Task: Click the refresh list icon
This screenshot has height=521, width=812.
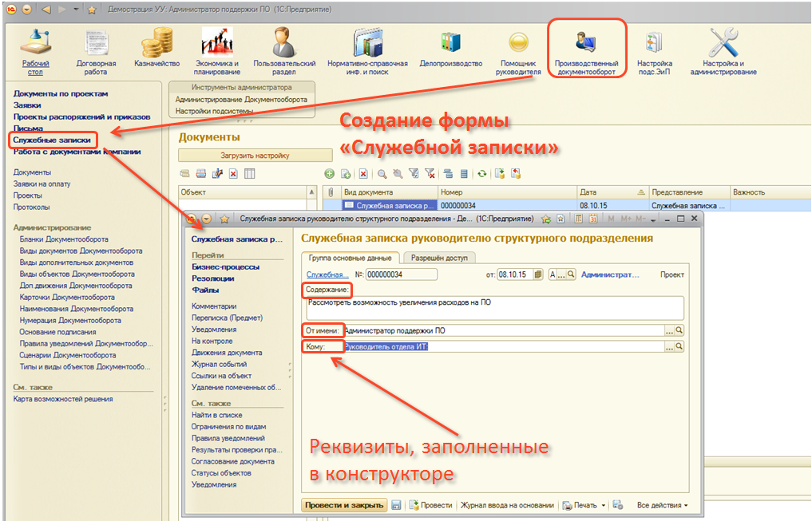Action: (482, 173)
